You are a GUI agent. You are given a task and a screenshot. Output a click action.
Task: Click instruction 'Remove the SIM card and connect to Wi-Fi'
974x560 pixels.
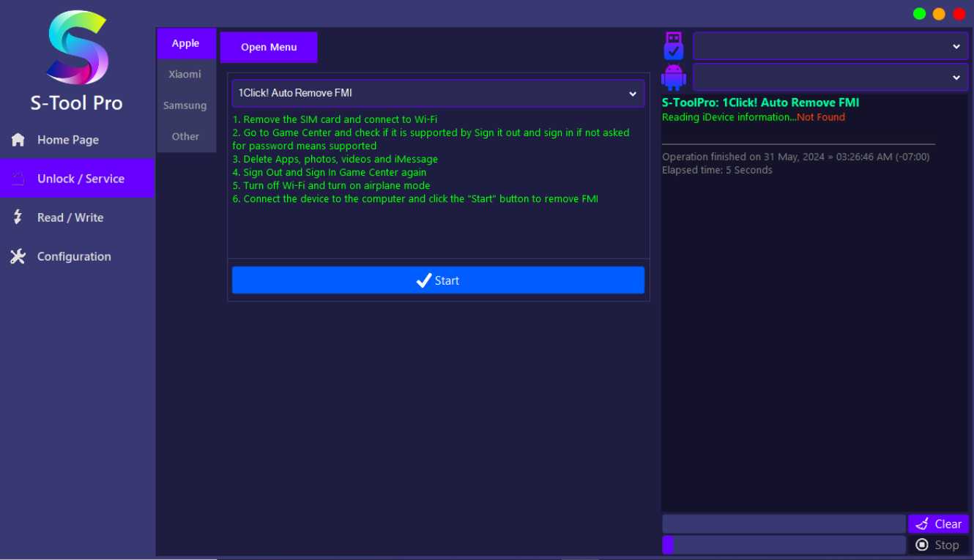(335, 119)
